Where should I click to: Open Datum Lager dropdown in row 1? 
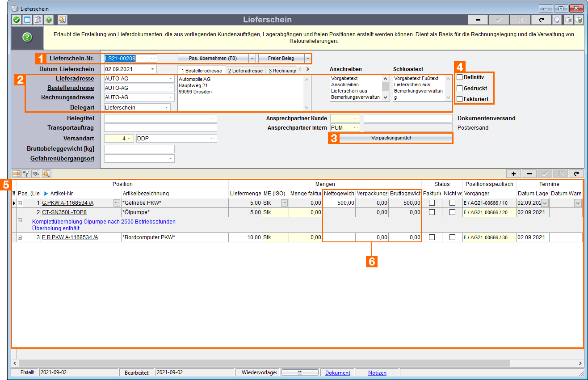pos(545,203)
